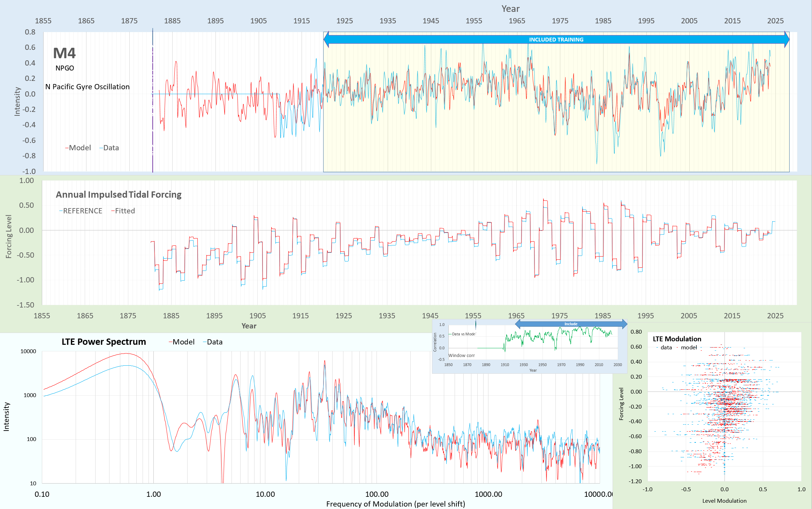Click the blue Data legend entry under M4
The image size is (812, 509).
point(110,148)
